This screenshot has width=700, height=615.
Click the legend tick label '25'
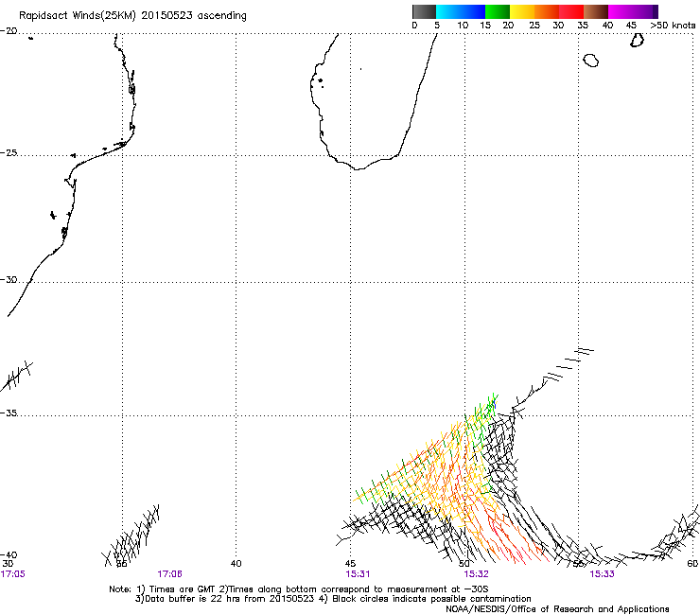(x=534, y=26)
